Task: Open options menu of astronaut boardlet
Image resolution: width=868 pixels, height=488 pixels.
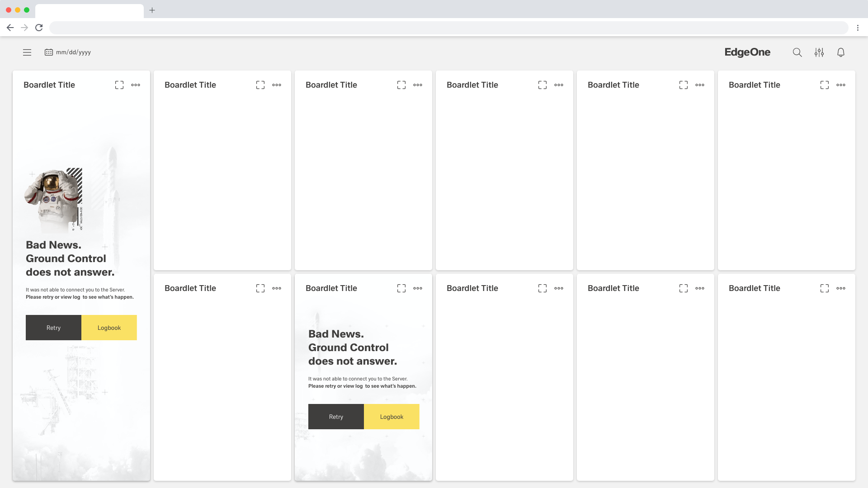Action: click(x=136, y=85)
